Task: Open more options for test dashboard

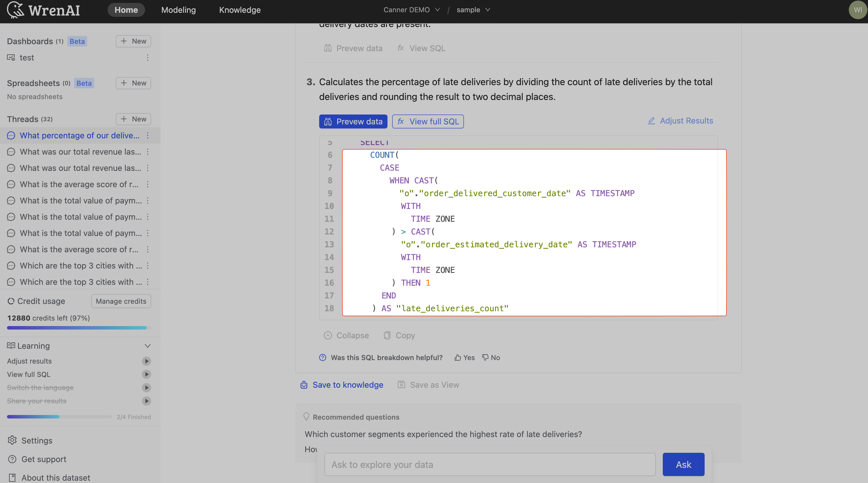Action: click(x=148, y=58)
